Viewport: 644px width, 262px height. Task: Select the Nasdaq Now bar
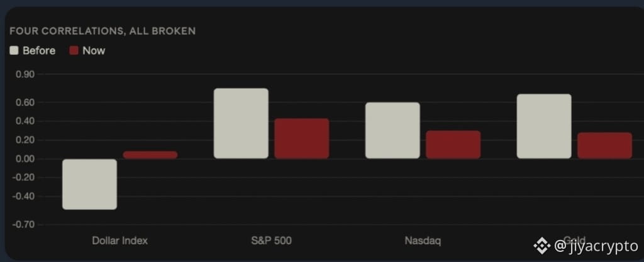click(453, 145)
